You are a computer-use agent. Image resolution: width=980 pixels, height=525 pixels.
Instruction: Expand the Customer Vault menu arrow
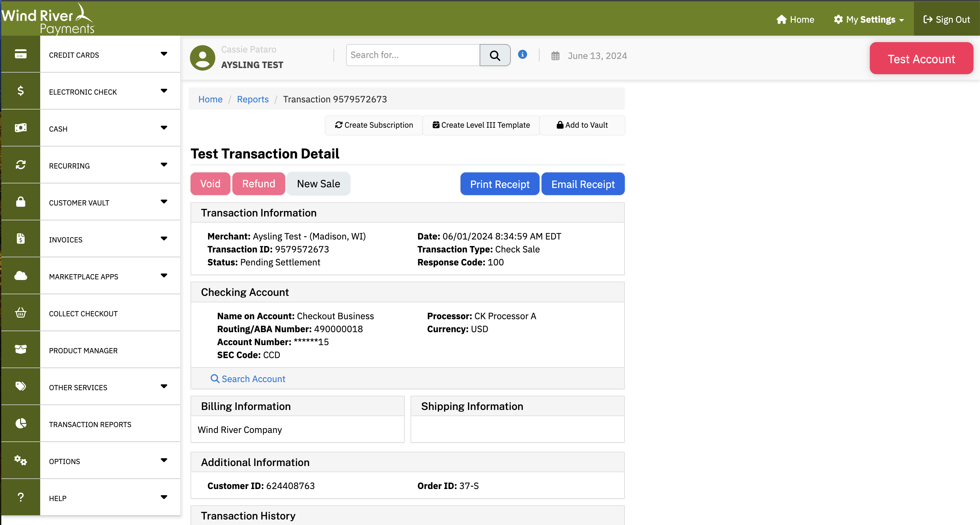(x=164, y=202)
